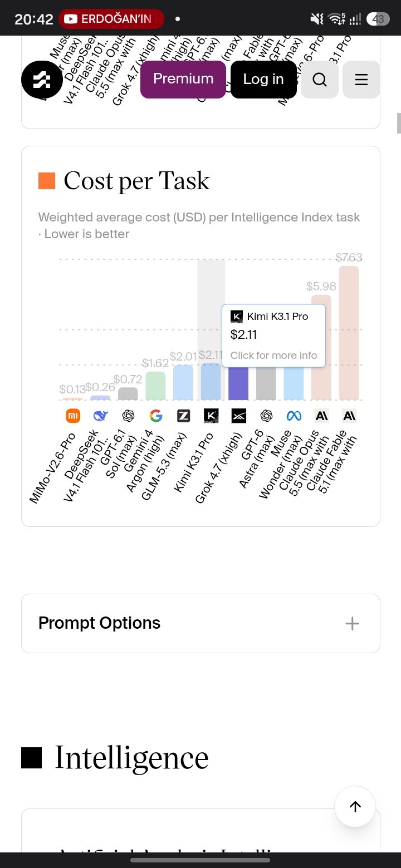Click the Xiaomi MiMo-V2.6-Pro logo icon
401x868 pixels.
click(73, 416)
